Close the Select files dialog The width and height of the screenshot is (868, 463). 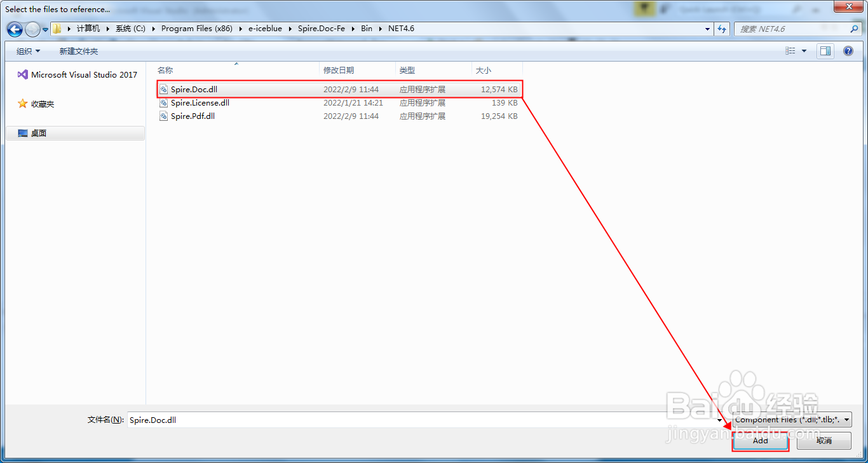point(848,6)
